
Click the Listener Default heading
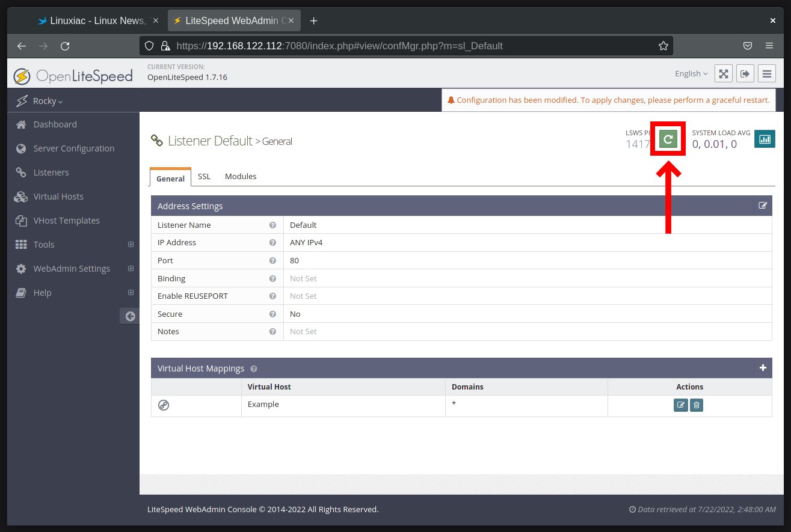[x=210, y=141]
